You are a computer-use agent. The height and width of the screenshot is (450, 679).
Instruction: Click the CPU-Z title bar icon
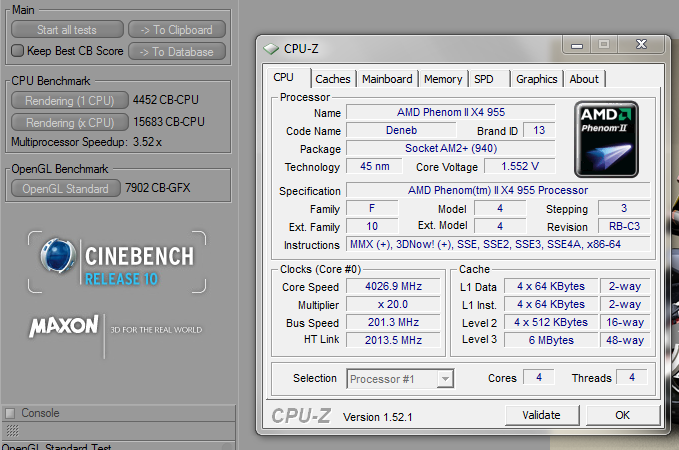click(271, 49)
